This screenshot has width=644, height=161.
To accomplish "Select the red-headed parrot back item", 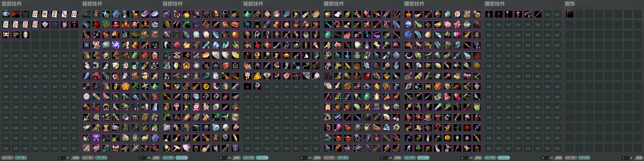I will tap(116, 35).
